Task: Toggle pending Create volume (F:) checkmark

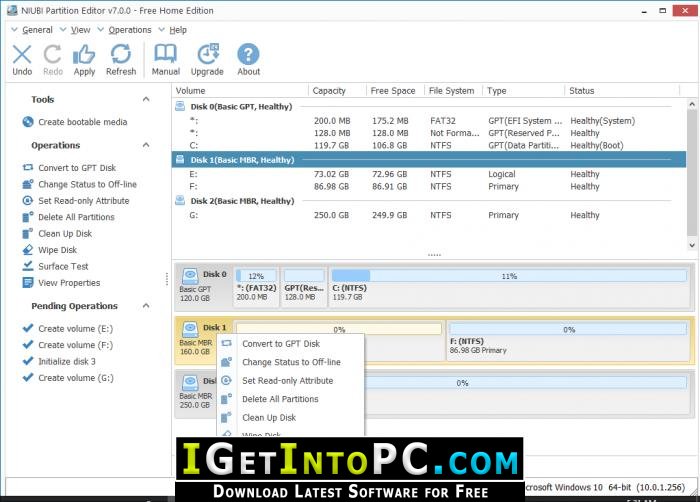Action: (28, 345)
